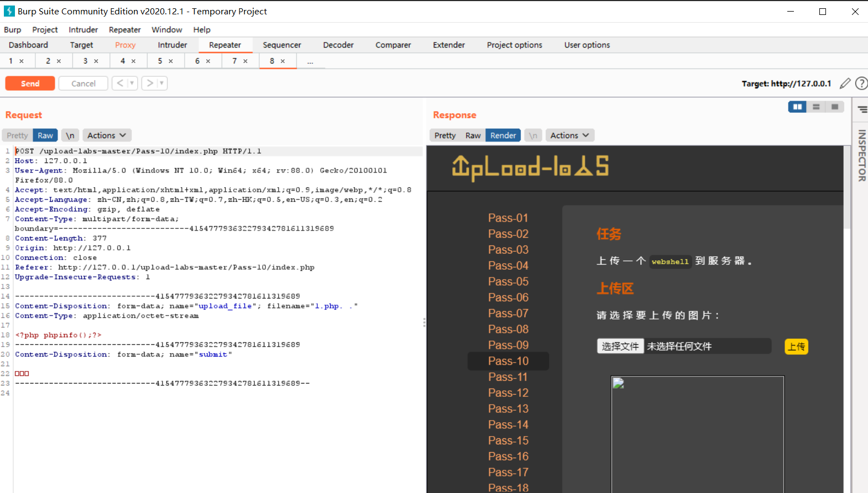Open the Window menu

[167, 30]
